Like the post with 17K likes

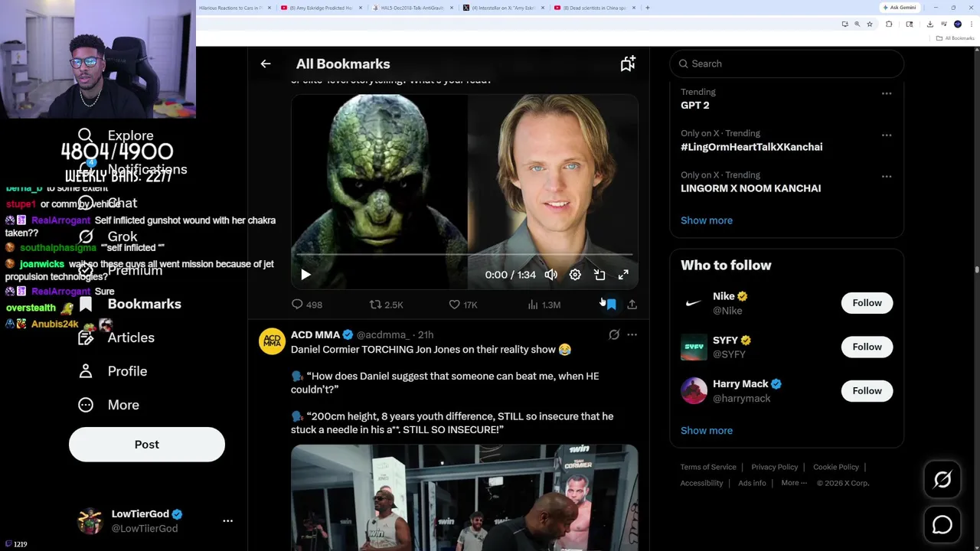(x=462, y=305)
